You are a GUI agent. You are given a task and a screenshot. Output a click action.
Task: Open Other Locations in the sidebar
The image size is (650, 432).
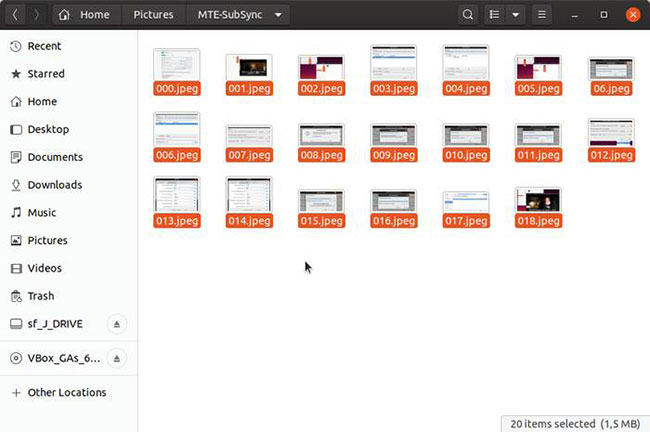pyautogui.click(x=68, y=392)
